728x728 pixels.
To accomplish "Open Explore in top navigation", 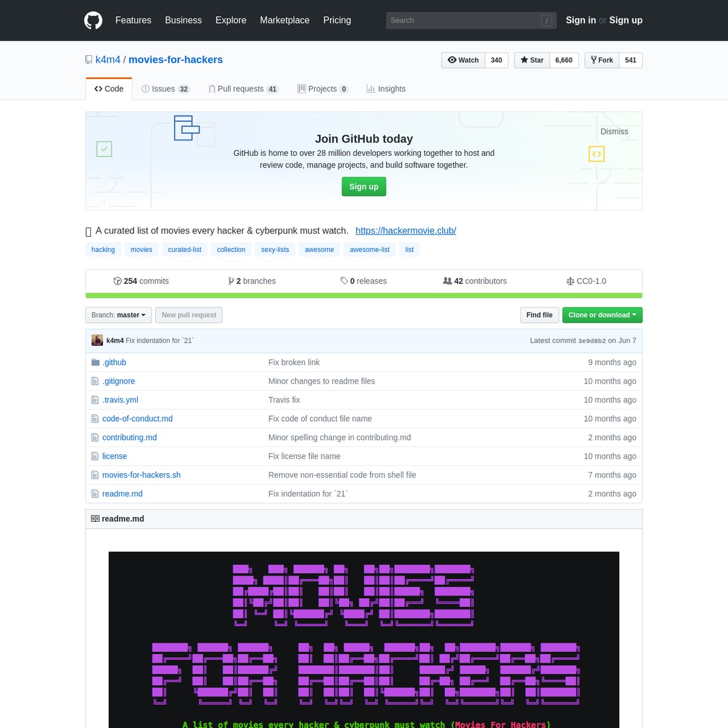I will click(x=231, y=20).
